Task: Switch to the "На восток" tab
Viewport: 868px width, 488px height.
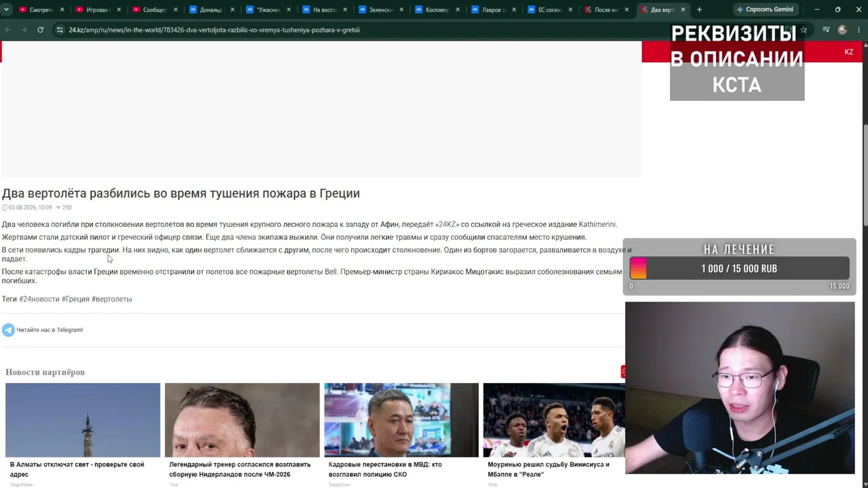Action: click(x=323, y=9)
